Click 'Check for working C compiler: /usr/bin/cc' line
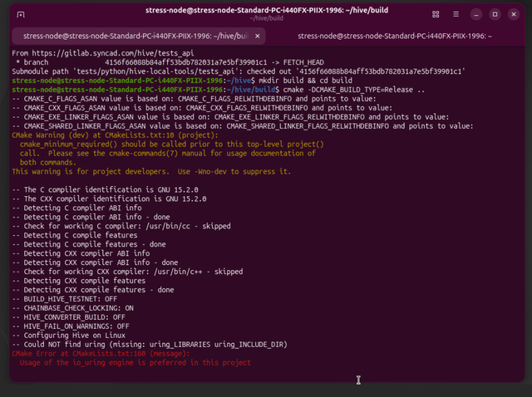532x397 pixels. click(121, 226)
